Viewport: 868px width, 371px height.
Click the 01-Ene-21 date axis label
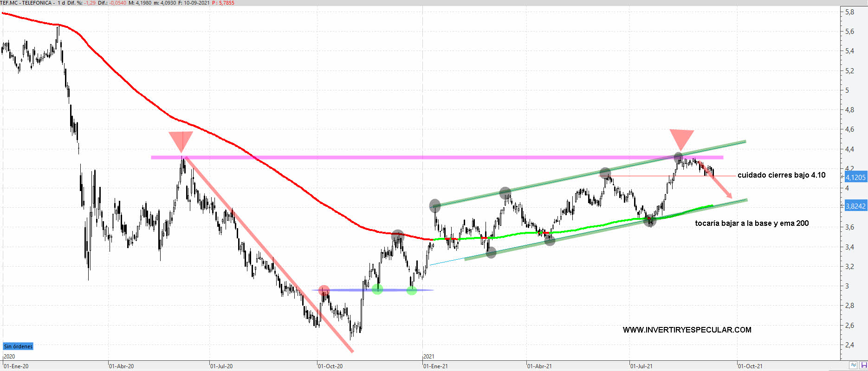pos(435,366)
